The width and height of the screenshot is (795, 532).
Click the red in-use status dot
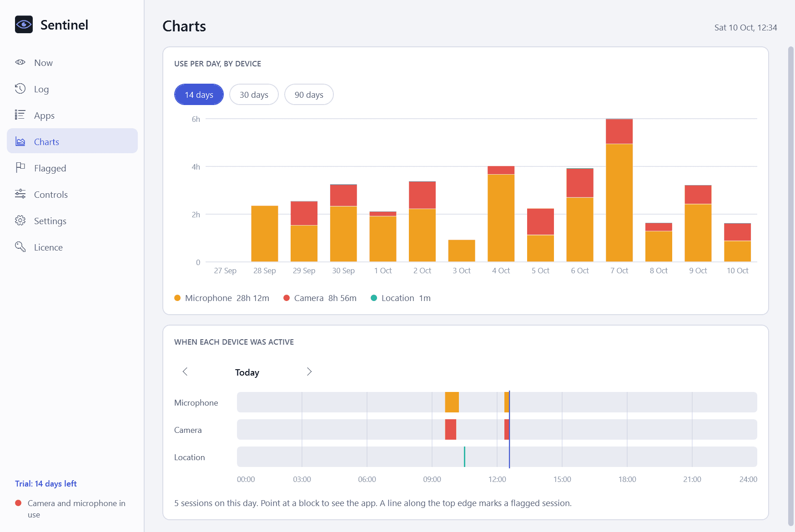click(18, 503)
